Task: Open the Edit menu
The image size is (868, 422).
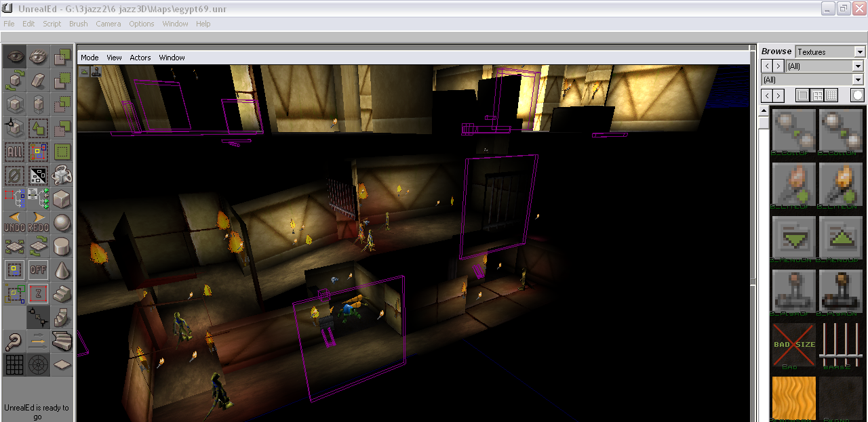Action: click(28, 24)
